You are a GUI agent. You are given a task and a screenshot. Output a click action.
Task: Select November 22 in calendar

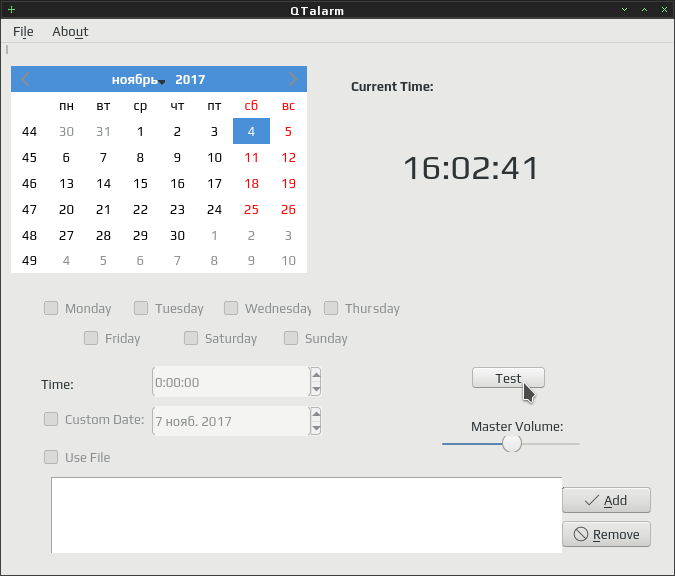140,210
